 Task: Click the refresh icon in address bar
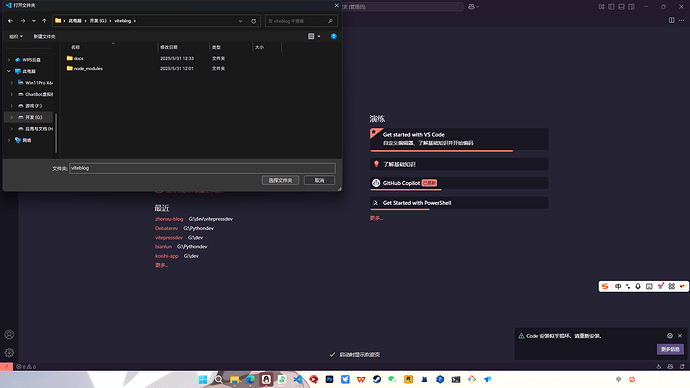[253, 21]
